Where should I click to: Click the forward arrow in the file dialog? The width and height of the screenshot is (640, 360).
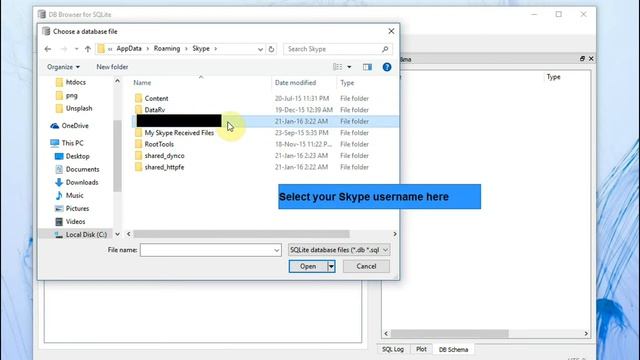[x=64, y=49]
